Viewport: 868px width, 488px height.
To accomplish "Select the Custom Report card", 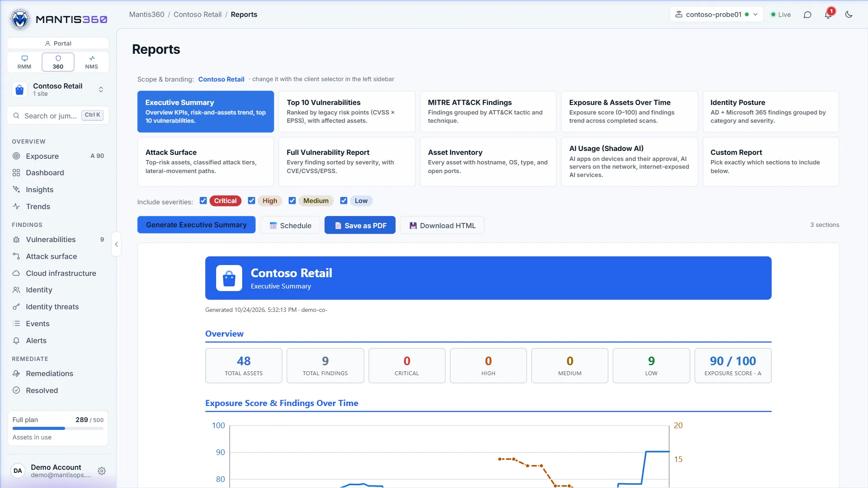I will coord(771,162).
